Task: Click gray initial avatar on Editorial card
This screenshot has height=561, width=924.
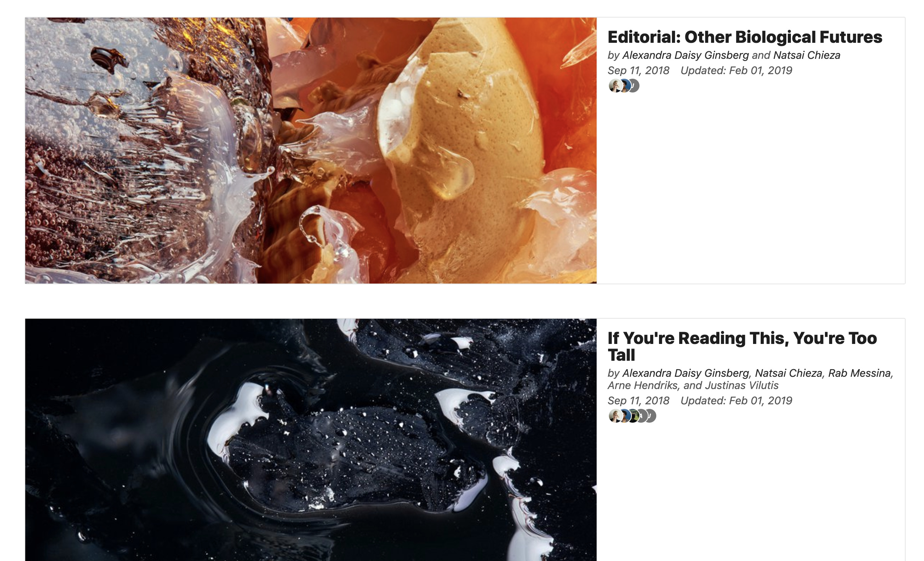Action: (x=634, y=86)
